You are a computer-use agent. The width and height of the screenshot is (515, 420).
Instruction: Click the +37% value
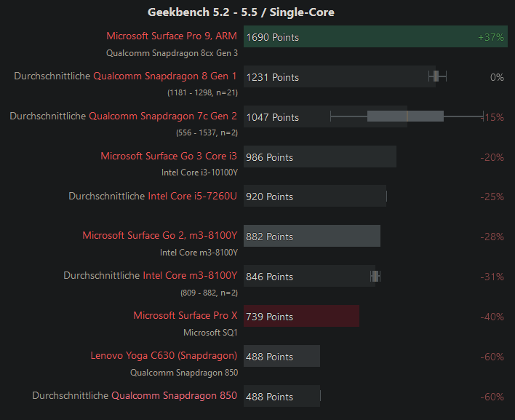491,37
